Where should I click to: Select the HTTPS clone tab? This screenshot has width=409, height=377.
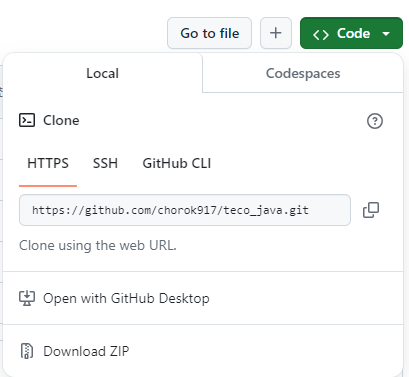click(x=48, y=164)
